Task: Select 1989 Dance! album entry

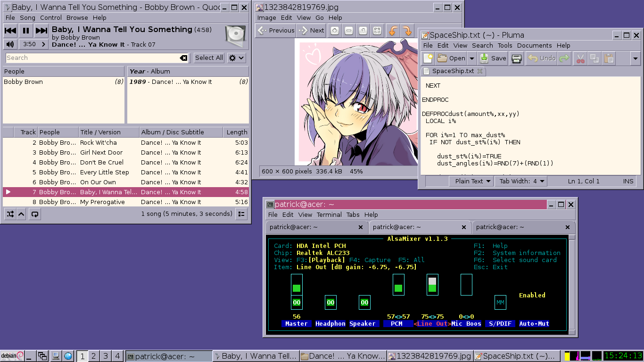Action: coord(188,82)
